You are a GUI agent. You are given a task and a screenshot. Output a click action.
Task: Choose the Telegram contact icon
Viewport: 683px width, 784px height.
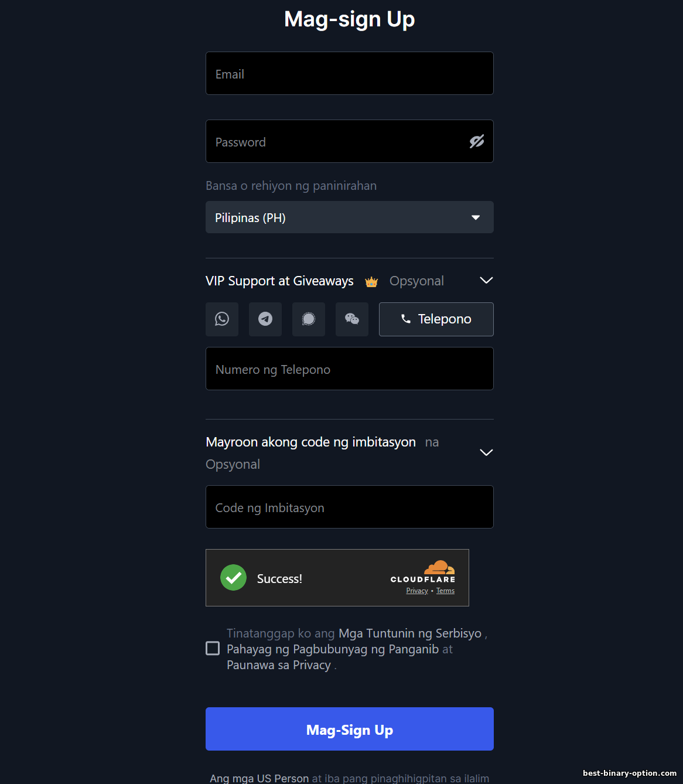point(265,319)
